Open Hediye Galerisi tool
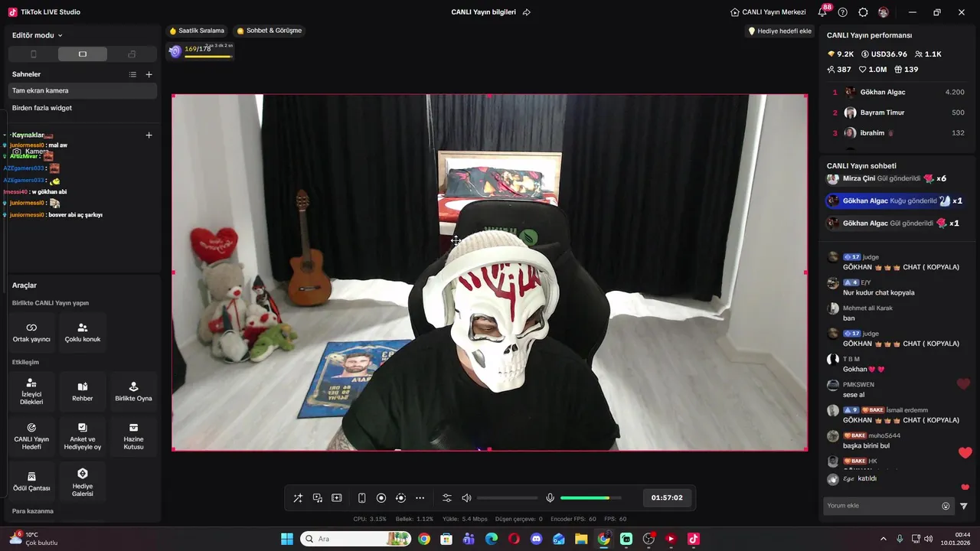 [83, 481]
